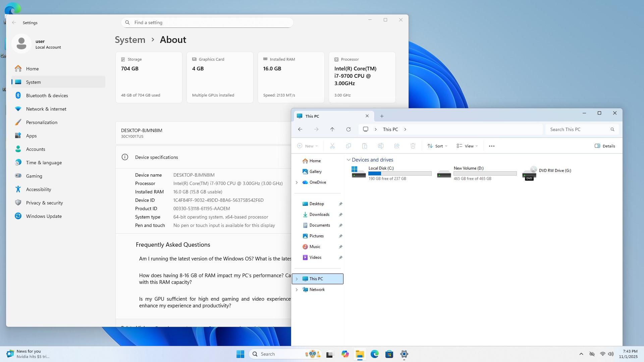The height and width of the screenshot is (362, 644).
Task: Open the volume control in system tray
Action: 611,354
